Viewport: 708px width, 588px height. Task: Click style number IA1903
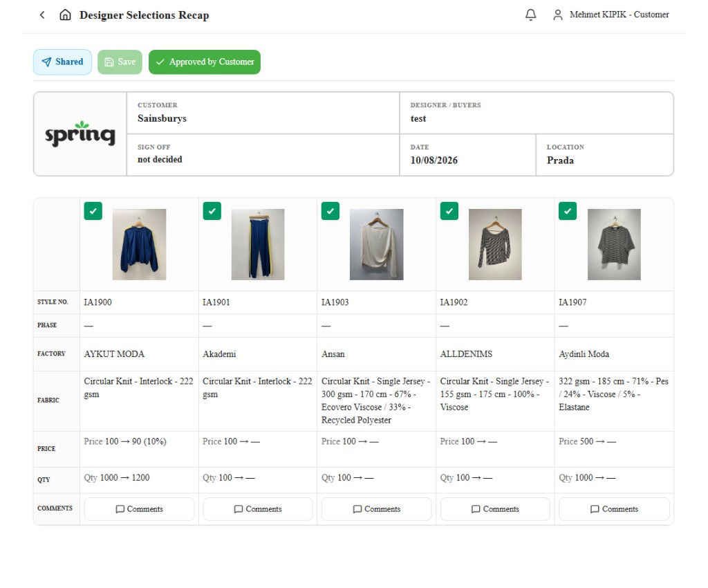point(335,302)
